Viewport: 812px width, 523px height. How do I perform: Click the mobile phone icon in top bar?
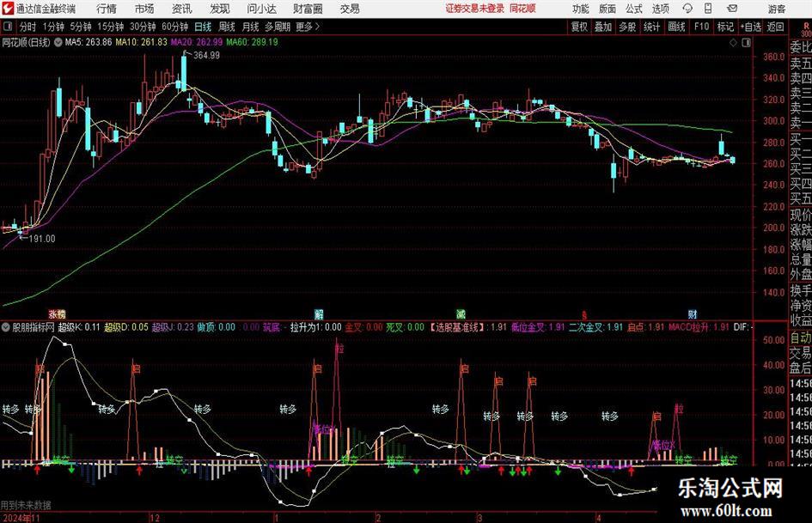[708, 9]
